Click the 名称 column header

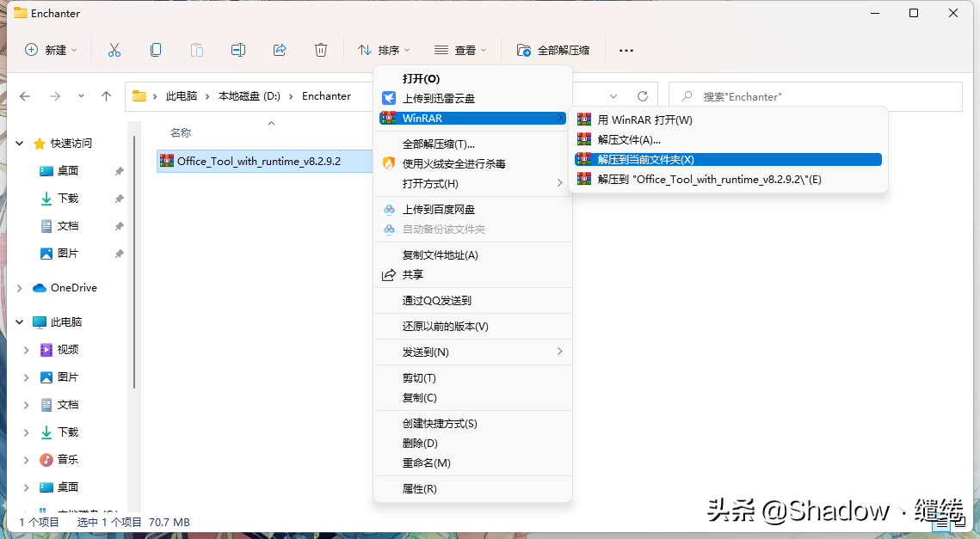tap(181, 132)
